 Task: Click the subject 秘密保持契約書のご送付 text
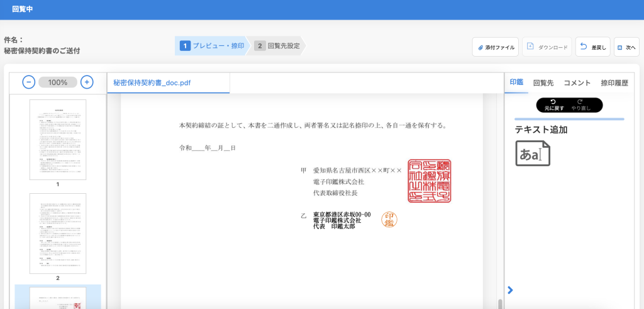[42, 51]
